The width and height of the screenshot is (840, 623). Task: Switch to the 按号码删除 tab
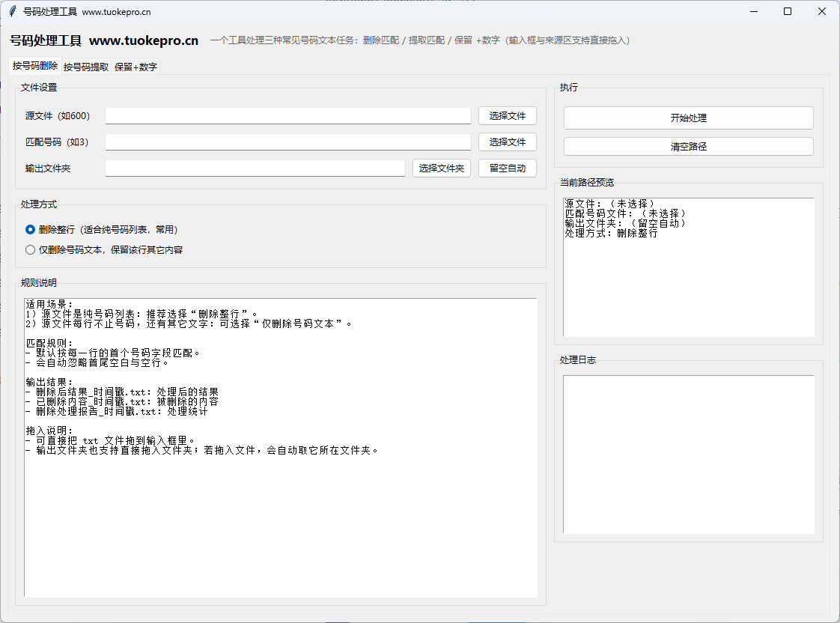pyautogui.click(x=35, y=65)
